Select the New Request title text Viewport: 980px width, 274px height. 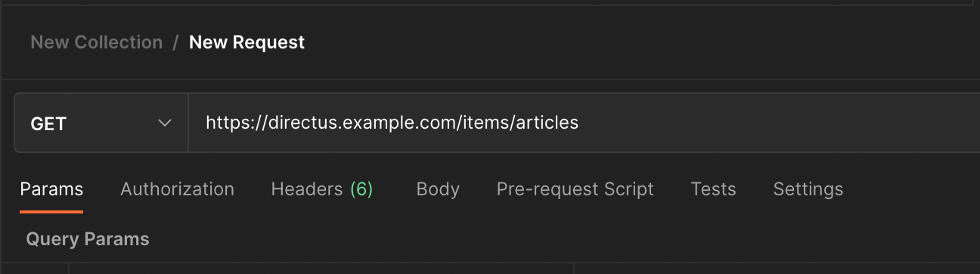click(x=247, y=42)
